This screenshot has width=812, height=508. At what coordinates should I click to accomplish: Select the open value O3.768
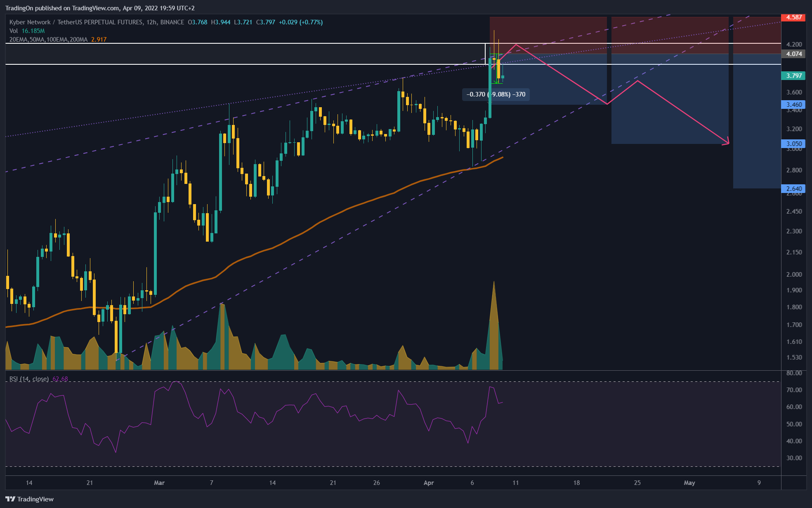tap(198, 22)
